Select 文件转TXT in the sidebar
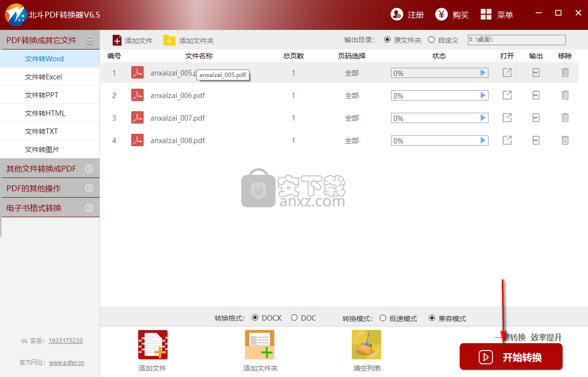 (x=49, y=131)
